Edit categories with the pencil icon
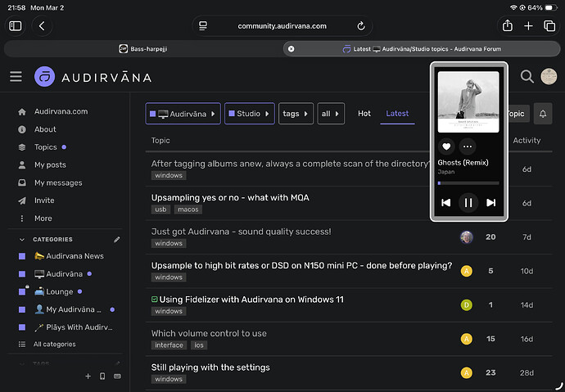The height and width of the screenshot is (392, 565). [116, 240]
